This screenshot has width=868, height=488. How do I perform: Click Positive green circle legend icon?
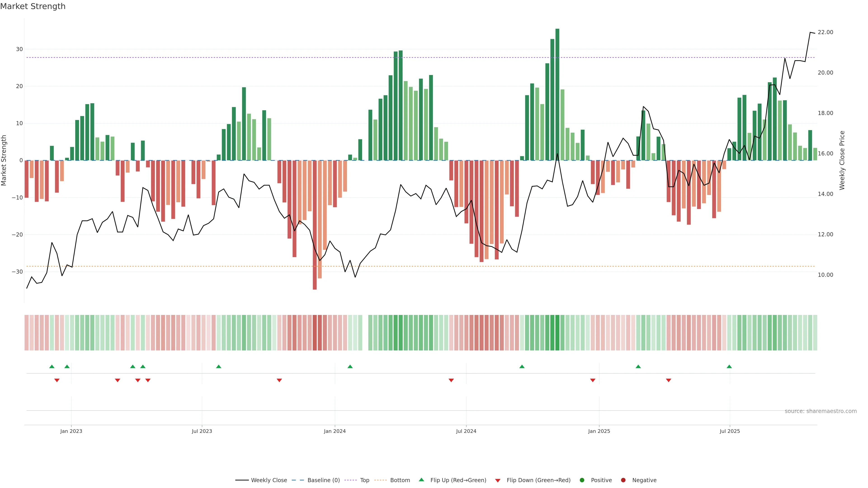pos(582,480)
